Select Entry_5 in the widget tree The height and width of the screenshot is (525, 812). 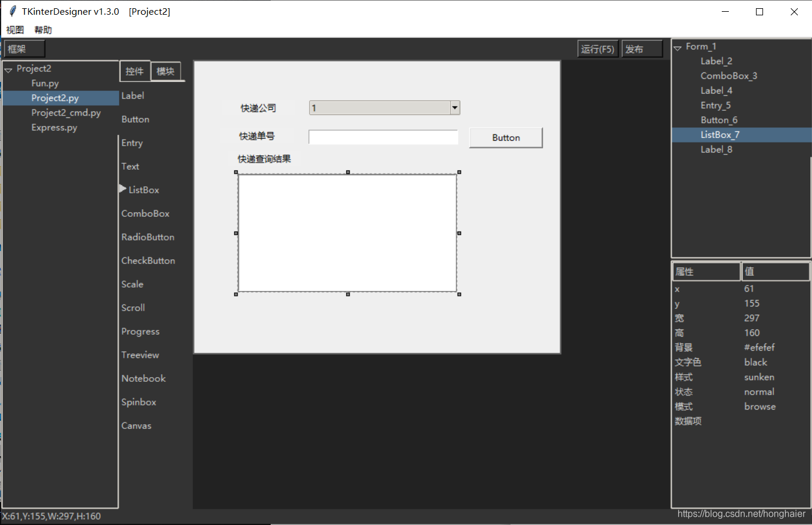coord(716,105)
